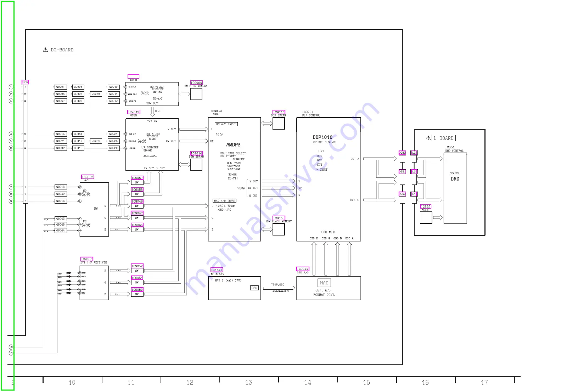Click the IC351 DMD CONTROL label
561x392 pixels.
pyautogui.click(x=454, y=149)
